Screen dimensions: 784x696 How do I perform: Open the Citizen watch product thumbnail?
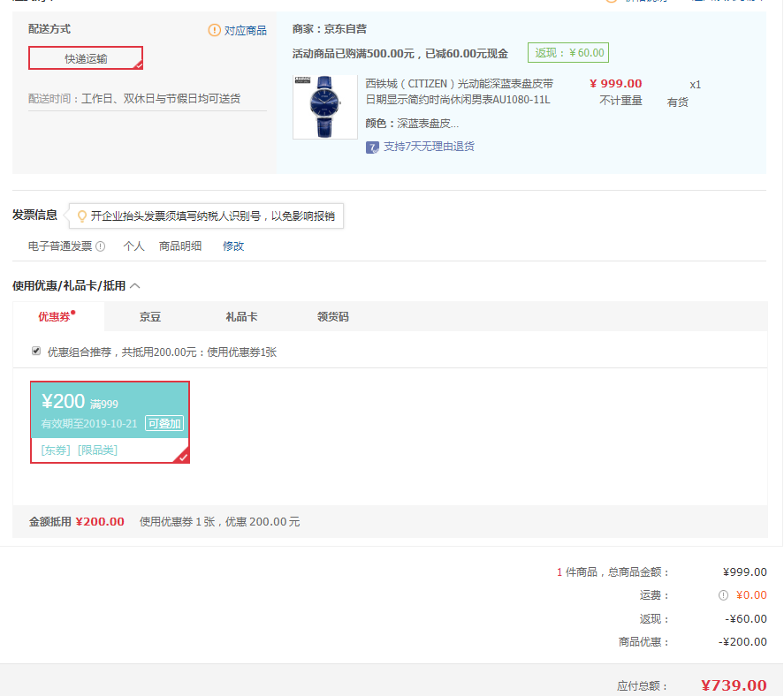click(x=325, y=106)
